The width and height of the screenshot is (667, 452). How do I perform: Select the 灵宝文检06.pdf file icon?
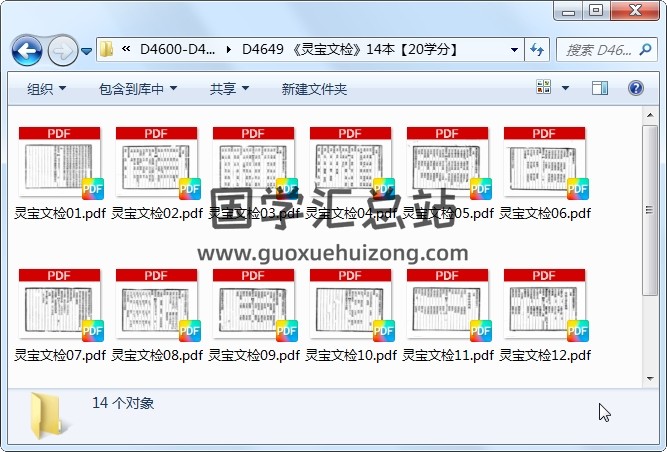tap(545, 163)
